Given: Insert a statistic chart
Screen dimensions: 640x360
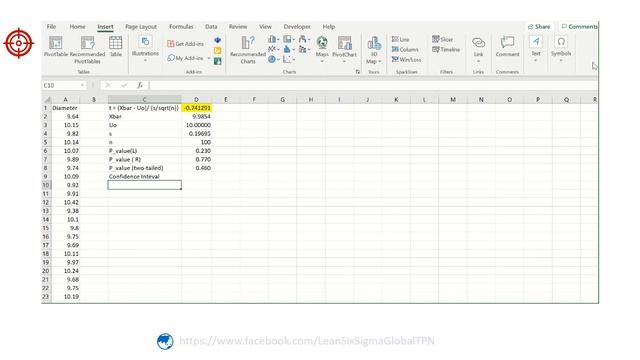Looking at the screenshot, I should [289, 49].
